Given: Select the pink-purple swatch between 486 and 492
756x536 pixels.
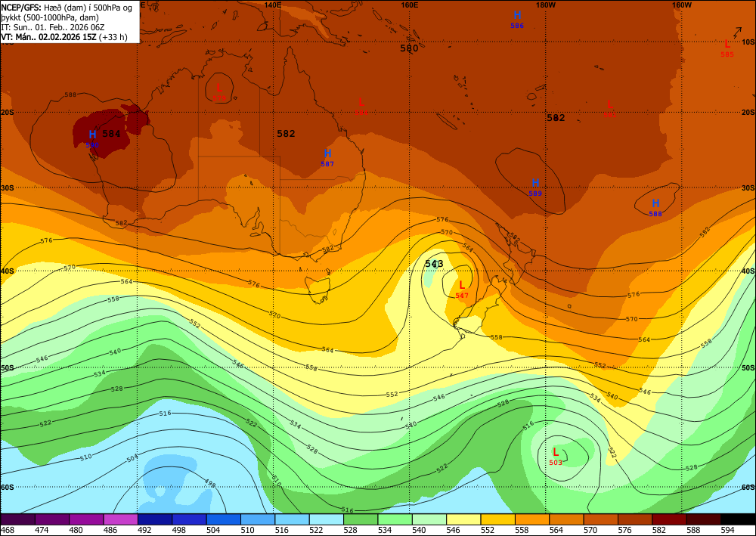Looking at the screenshot, I should coord(120,519).
